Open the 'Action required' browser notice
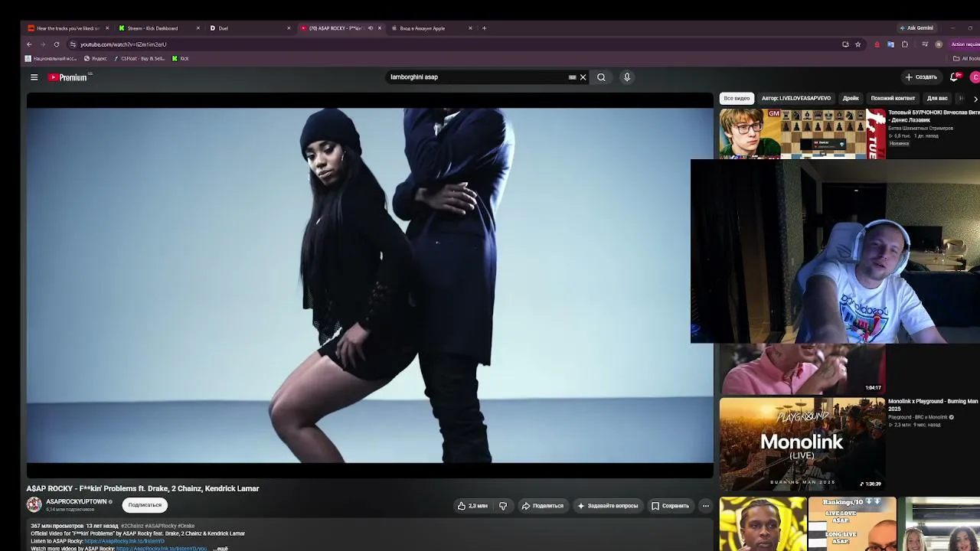 965,44
